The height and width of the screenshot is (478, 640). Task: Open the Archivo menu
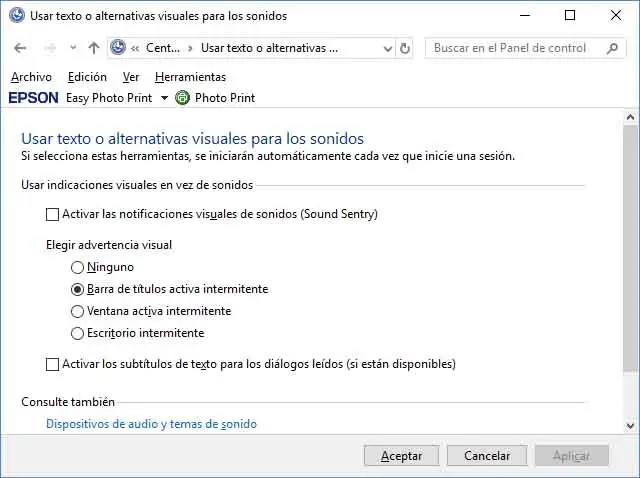(x=31, y=77)
